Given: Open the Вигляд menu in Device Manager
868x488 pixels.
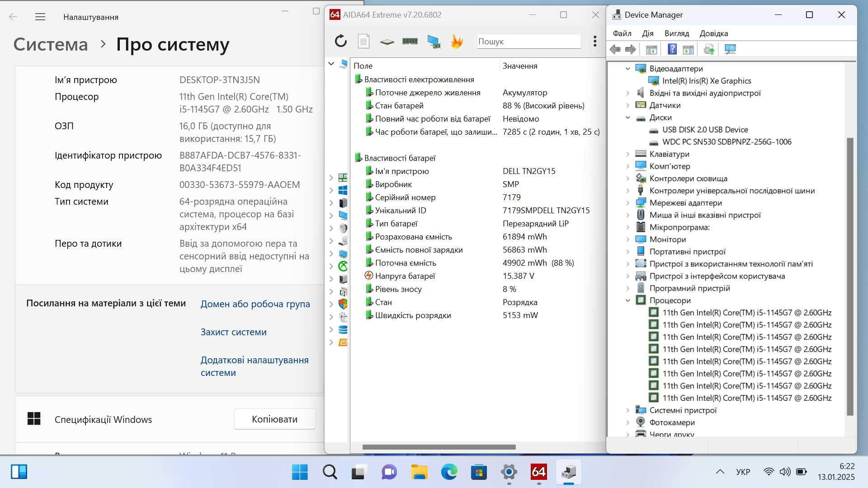Looking at the screenshot, I should 677,33.
